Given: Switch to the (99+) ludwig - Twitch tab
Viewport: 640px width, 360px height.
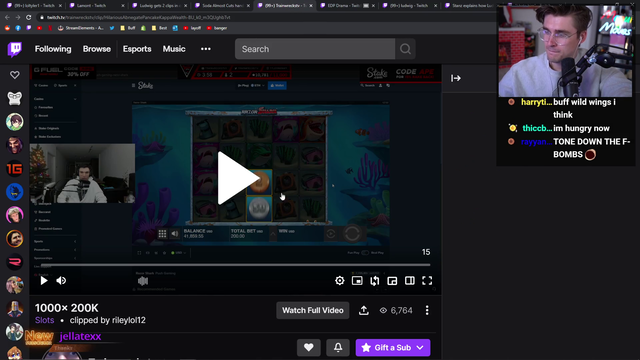Looking at the screenshot, I should 409,6.
